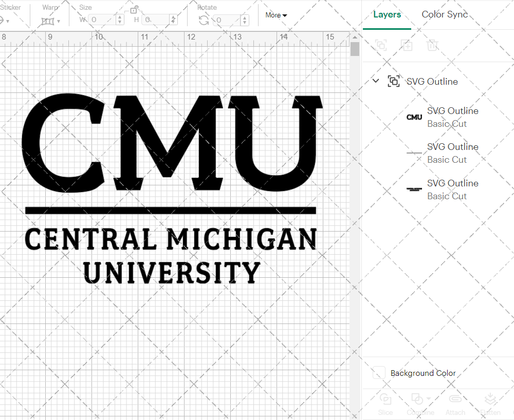Click the Group layers icon
This screenshot has width=514, height=420.
[381, 45]
